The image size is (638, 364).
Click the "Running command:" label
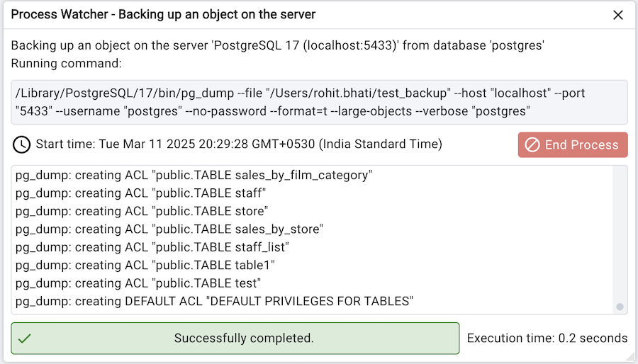(x=67, y=64)
